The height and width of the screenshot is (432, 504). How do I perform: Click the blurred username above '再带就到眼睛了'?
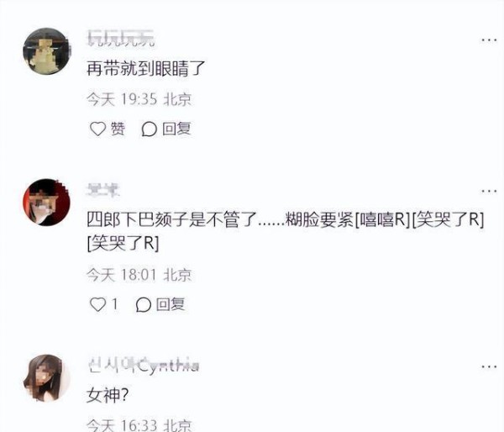[x=121, y=39]
